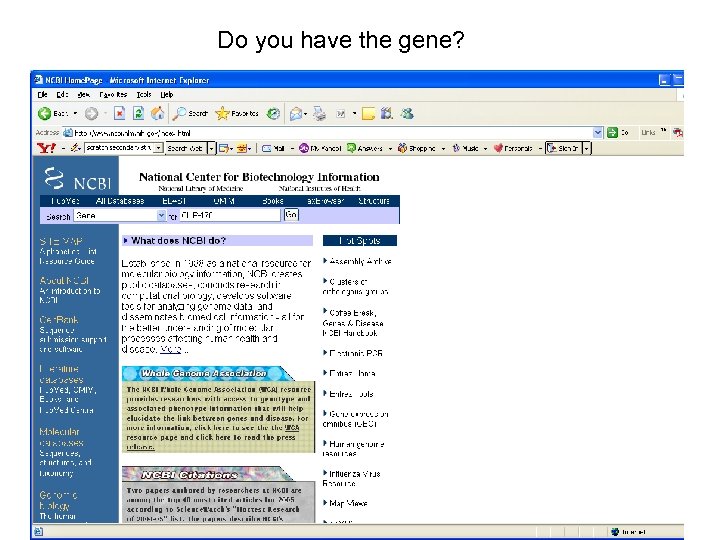Expand Yahoo search box dropdown arrow
This screenshot has width=720, height=540.
coord(158,148)
